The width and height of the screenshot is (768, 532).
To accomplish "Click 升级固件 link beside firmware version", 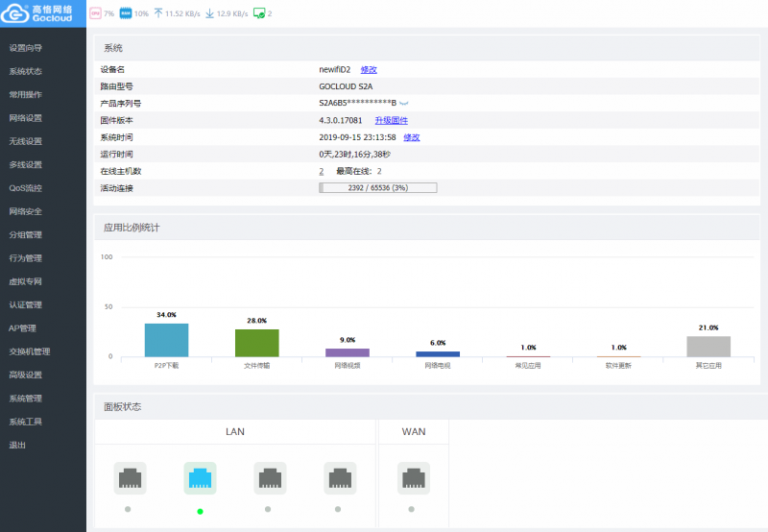I will tap(391, 120).
